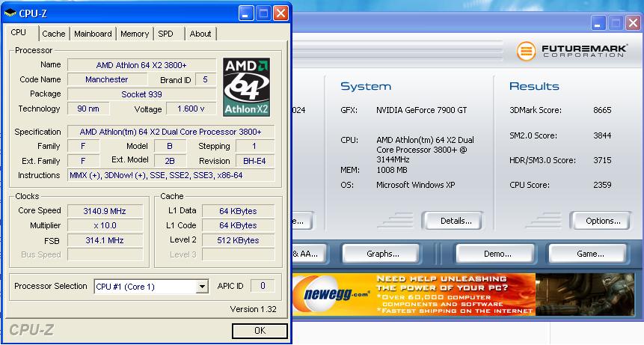The width and height of the screenshot is (644, 345).
Task: Click the FSB value 314.1 MHz
Action: coord(105,240)
